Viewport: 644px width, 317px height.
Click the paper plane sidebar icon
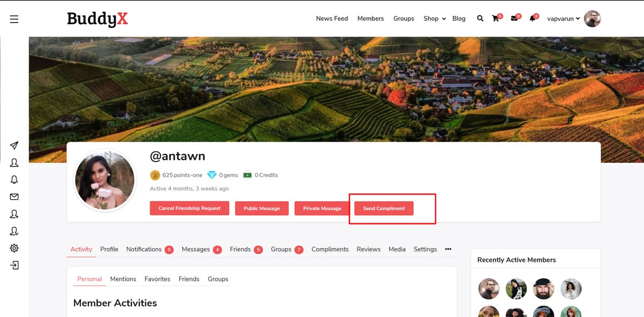point(14,145)
